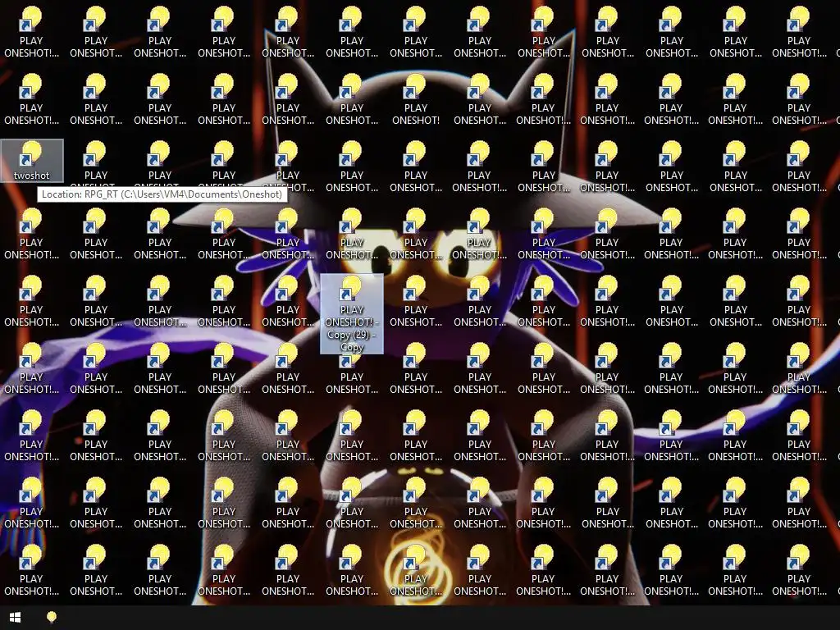Viewport: 840px width, 630px height.
Task: Select shortcut named exactly PLAY ONESHOT! without ellipsis
Action: point(416,99)
